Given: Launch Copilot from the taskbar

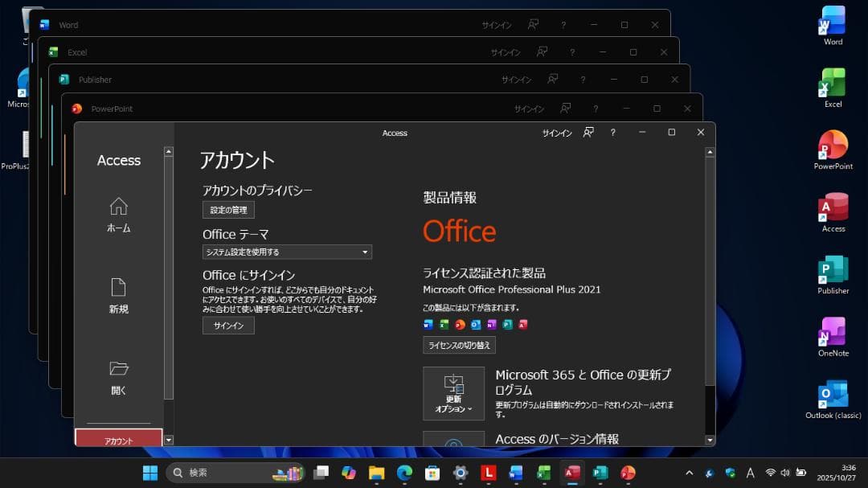Looking at the screenshot, I should point(349,473).
